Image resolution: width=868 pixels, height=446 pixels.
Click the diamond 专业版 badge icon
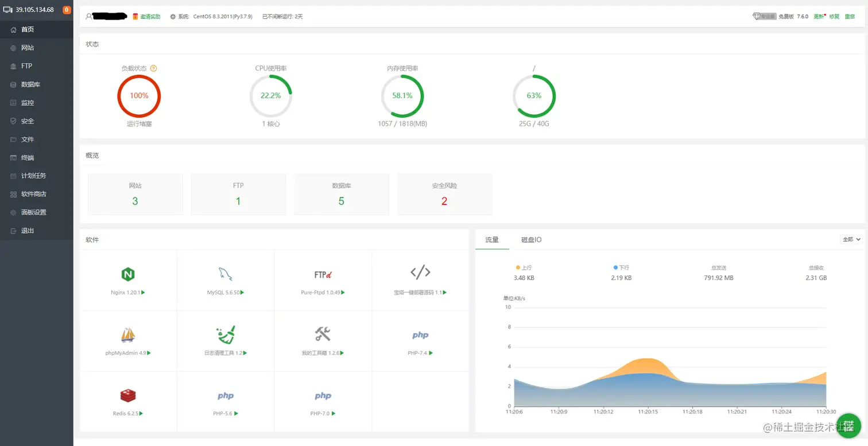point(764,17)
